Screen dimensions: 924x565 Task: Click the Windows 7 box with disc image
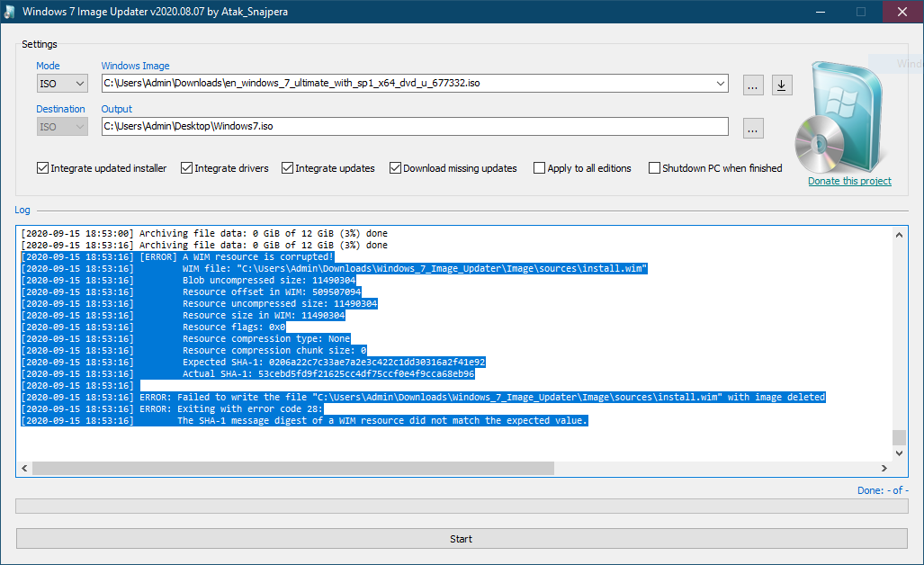839,117
